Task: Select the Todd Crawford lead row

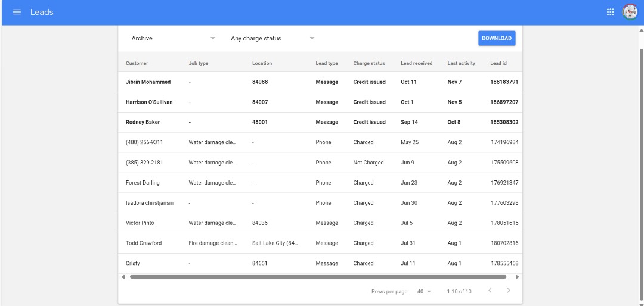Action: 144,243
